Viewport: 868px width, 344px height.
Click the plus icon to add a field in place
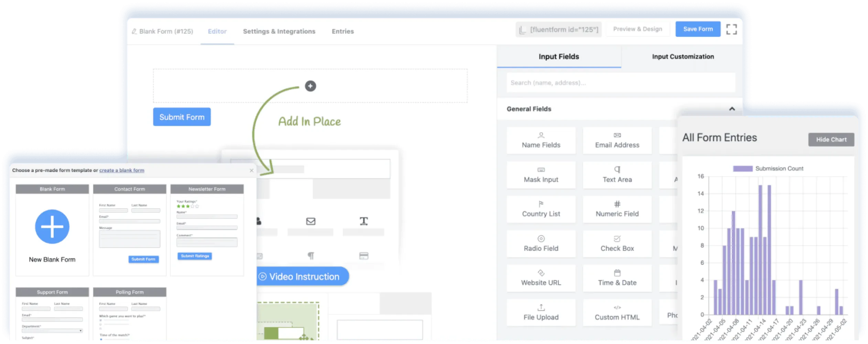coord(310,86)
